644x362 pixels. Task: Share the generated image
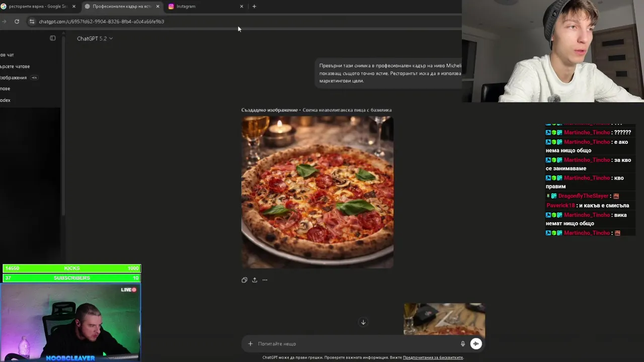click(255, 280)
